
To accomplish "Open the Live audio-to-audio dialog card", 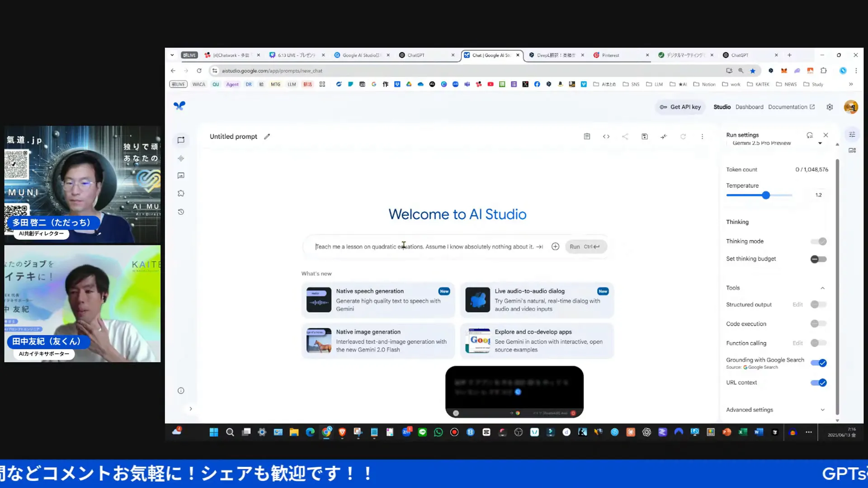I will 537,300.
